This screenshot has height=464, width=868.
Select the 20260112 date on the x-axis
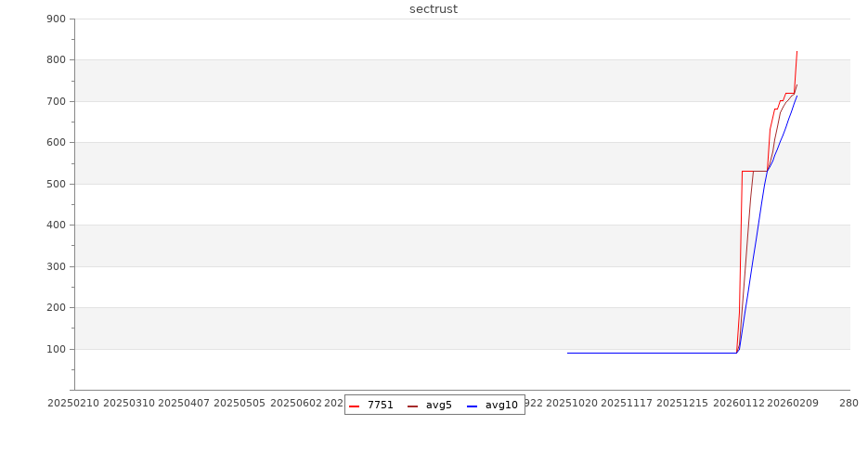point(739,404)
